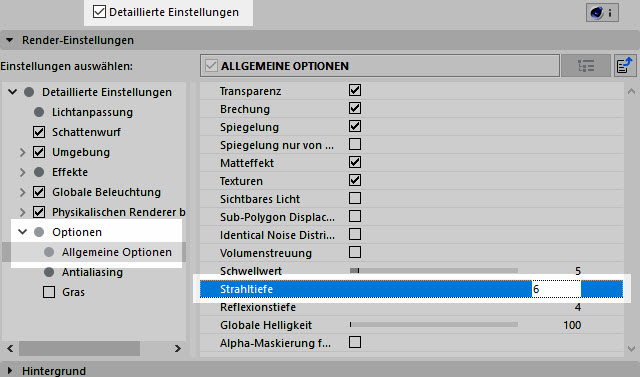Click the Schwellwert value 5
The height and width of the screenshot is (377, 640).
tap(578, 271)
